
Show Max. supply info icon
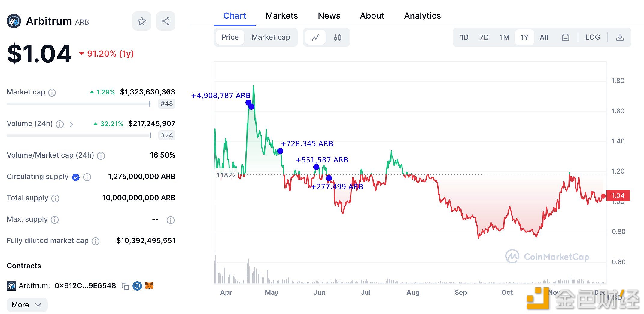coord(55,220)
